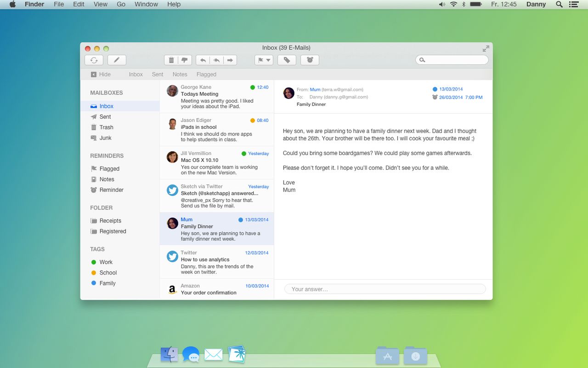Click the reply-all double arrow icon
The image size is (588, 368).
pyautogui.click(x=216, y=60)
